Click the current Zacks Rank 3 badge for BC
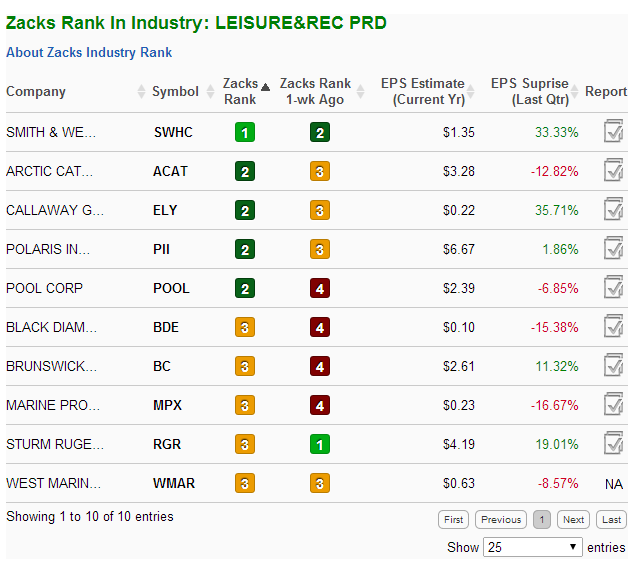The image size is (634, 568). [x=245, y=366]
